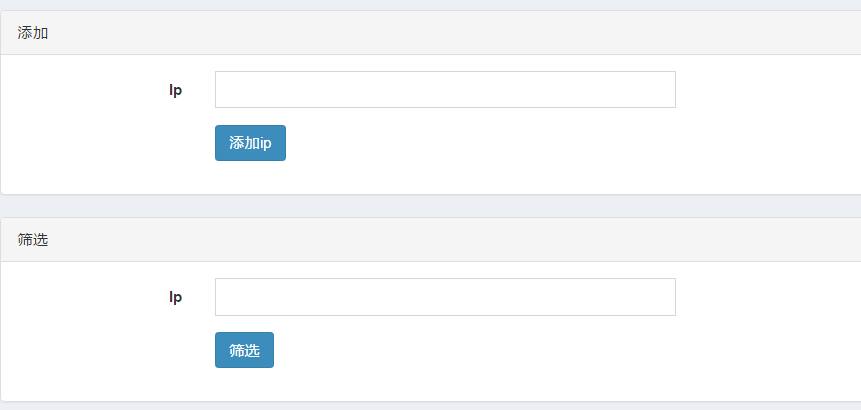Image resolution: width=861 pixels, height=410 pixels.
Task: Select the 筛选 panel heading text
Action: 33,240
